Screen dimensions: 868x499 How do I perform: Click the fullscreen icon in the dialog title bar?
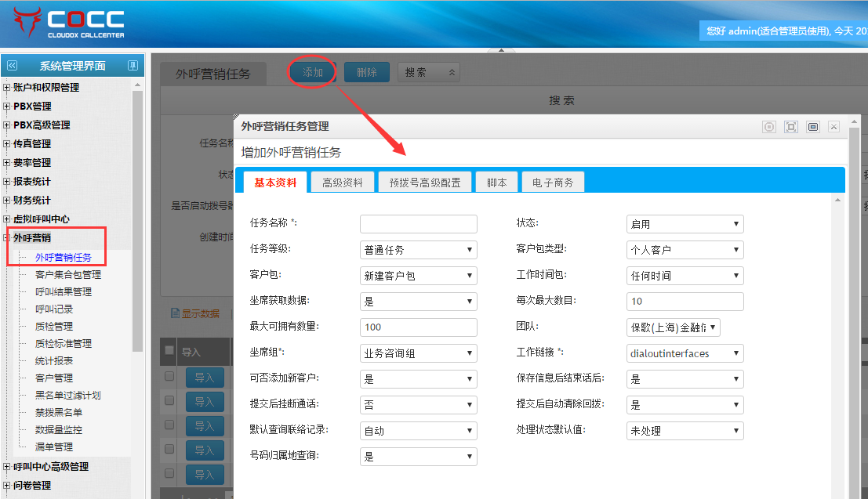[x=791, y=127]
